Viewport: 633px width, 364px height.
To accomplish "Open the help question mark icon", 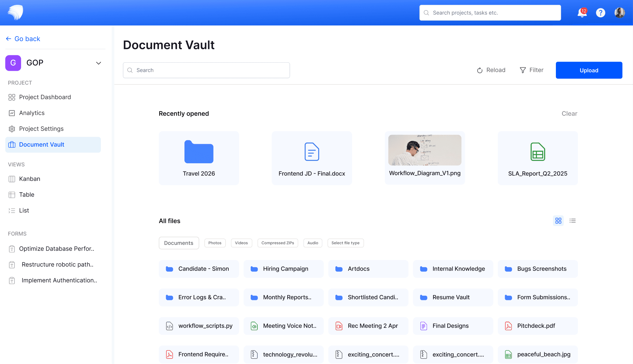I will tap(600, 13).
